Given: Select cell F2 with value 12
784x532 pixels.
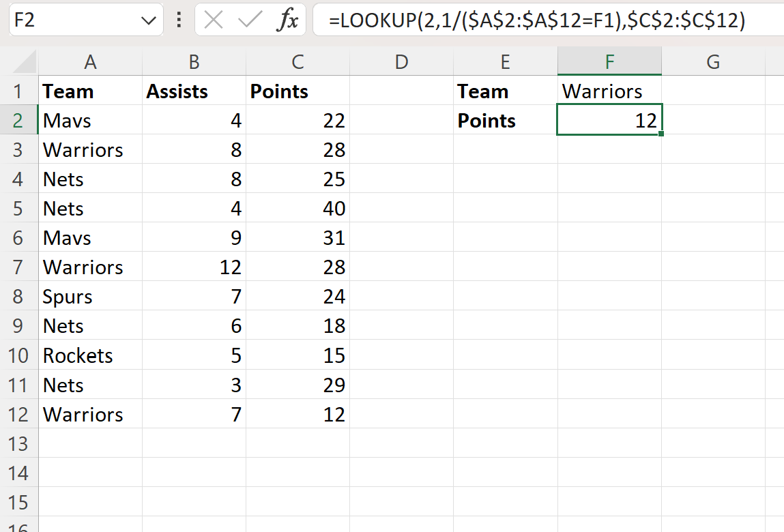Looking at the screenshot, I should [609, 121].
